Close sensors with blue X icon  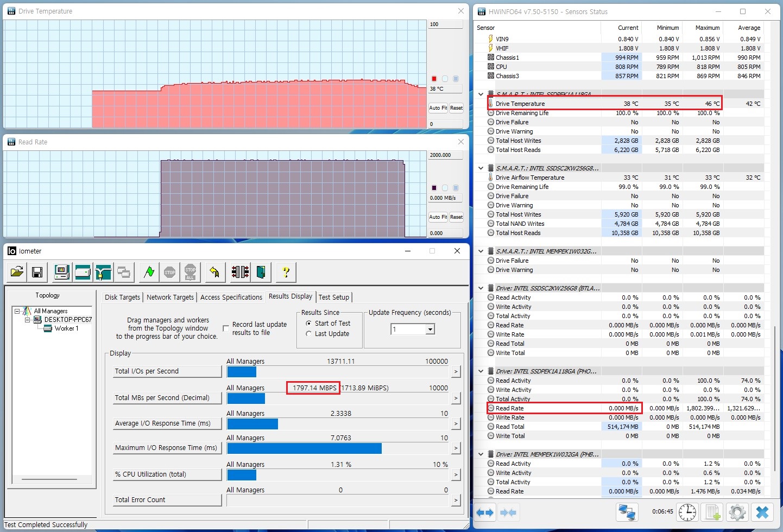coord(762,512)
